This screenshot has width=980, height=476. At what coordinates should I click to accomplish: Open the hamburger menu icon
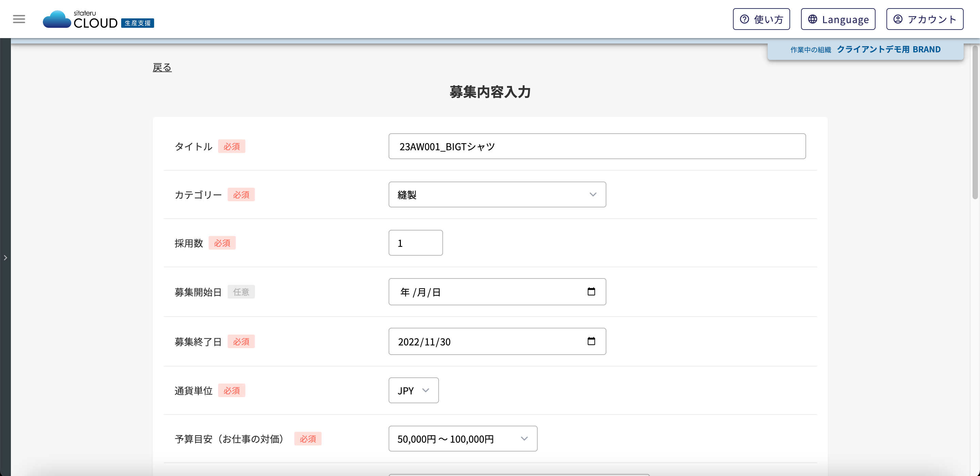click(x=19, y=19)
